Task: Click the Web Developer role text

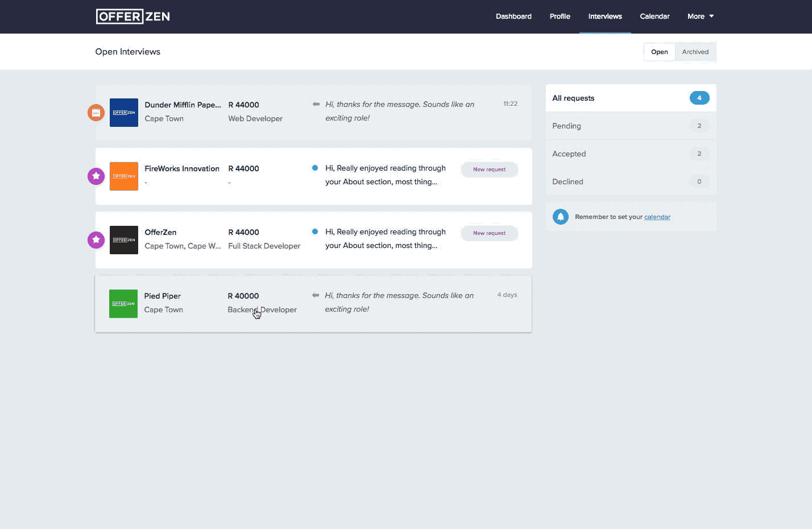Action: (255, 118)
